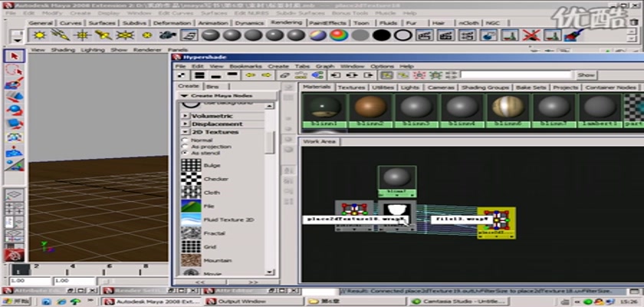Click Show Output Connections icon in Hypershade
The image size is (644, 307).
click(x=369, y=75)
